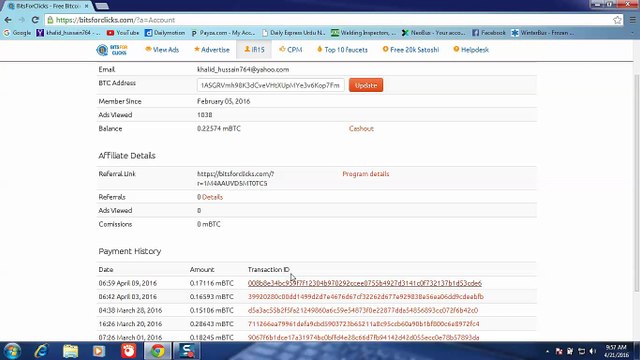Viewport: 640px width, 360px height.
Task: Select the balance 0.22574 mBTC value
Action: (x=219, y=129)
